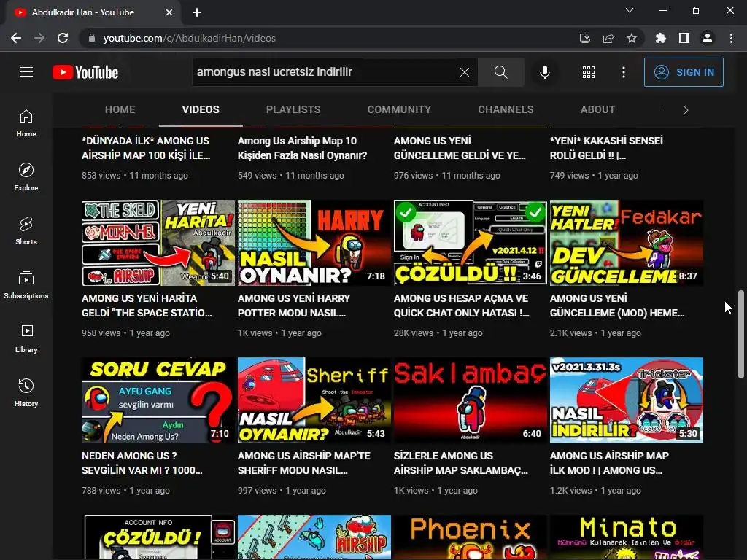Play the Phoenix thumbnail video
Image resolution: width=747 pixels, height=560 pixels.
(x=471, y=537)
